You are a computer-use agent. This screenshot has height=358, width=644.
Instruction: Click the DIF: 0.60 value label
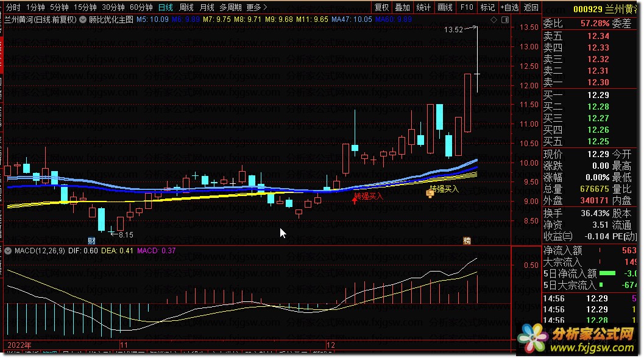83,250
